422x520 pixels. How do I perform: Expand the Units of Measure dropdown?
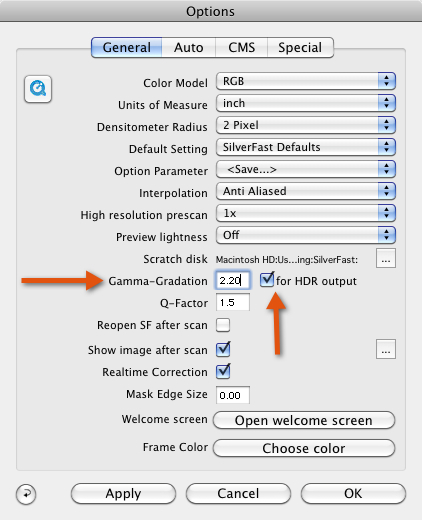coord(306,103)
